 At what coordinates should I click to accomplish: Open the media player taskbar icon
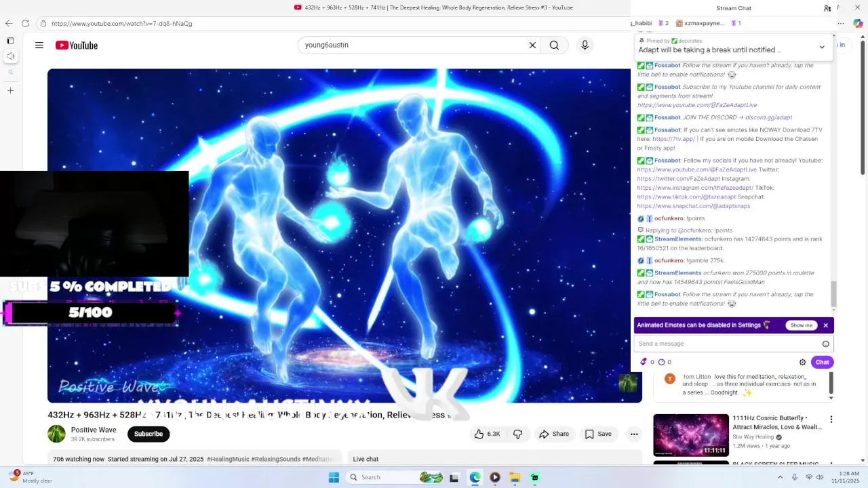pyautogui.click(x=495, y=477)
